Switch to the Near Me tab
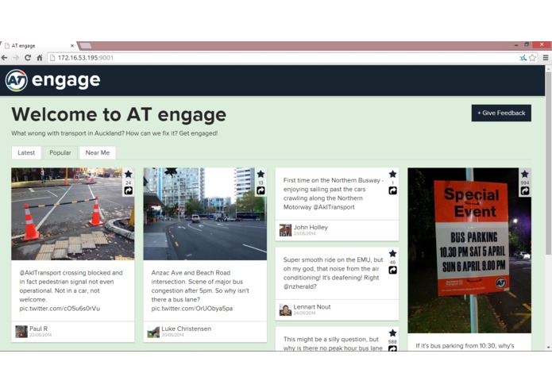The width and height of the screenshot is (552, 392). [98, 153]
